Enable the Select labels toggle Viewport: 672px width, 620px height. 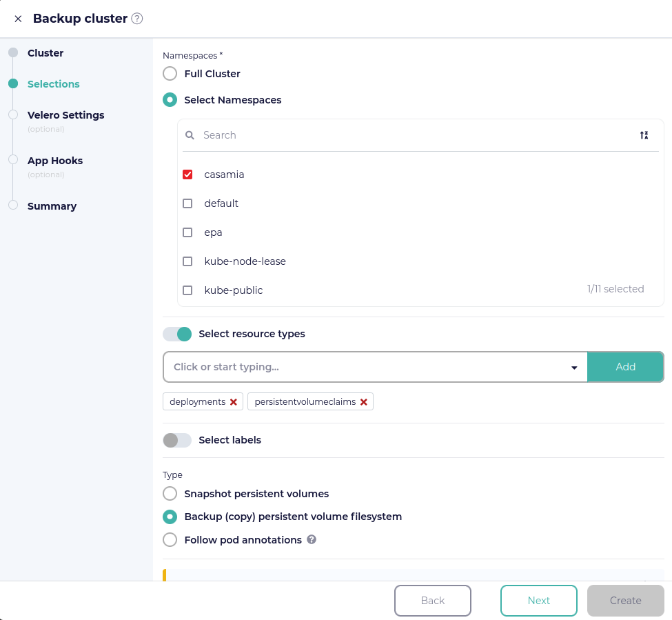click(177, 440)
